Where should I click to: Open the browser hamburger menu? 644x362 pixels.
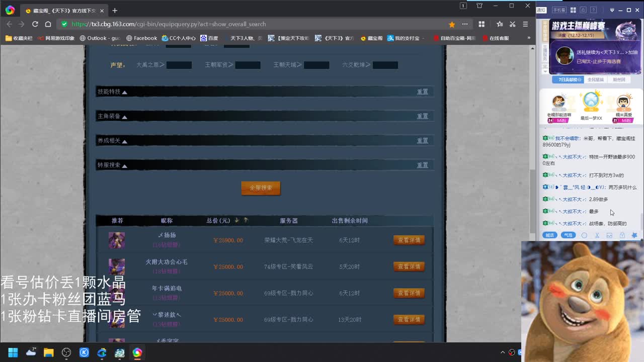pos(525,24)
